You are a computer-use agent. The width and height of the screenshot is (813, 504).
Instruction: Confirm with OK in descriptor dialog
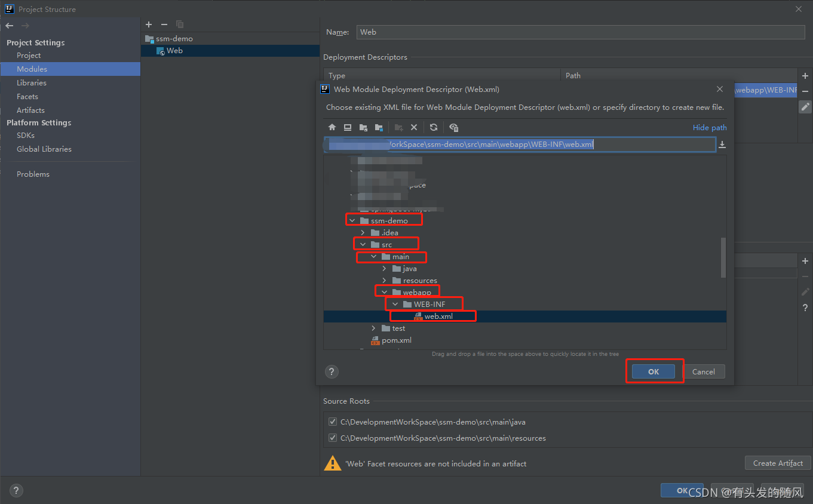[x=654, y=371]
